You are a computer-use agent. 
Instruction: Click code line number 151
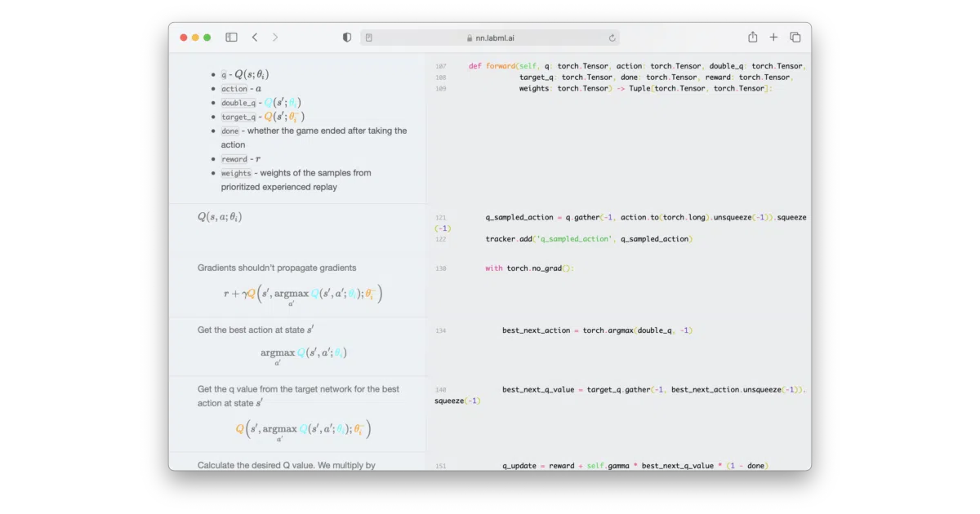point(441,467)
